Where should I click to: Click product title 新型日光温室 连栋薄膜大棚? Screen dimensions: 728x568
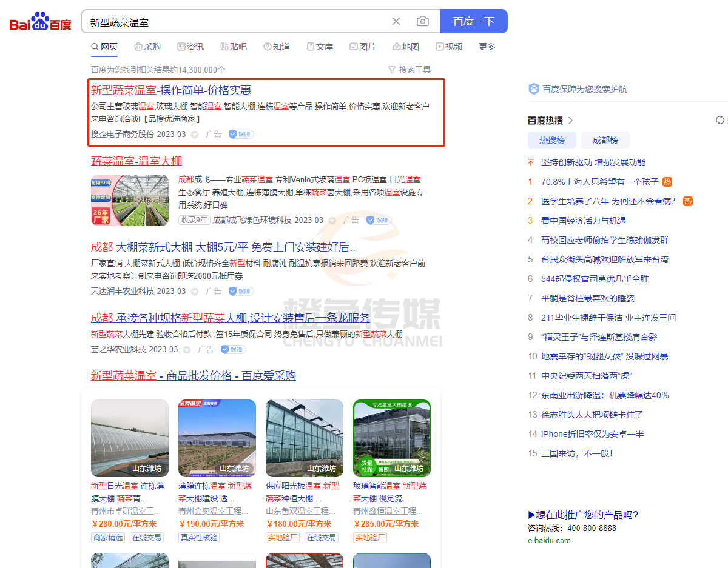[x=127, y=492]
